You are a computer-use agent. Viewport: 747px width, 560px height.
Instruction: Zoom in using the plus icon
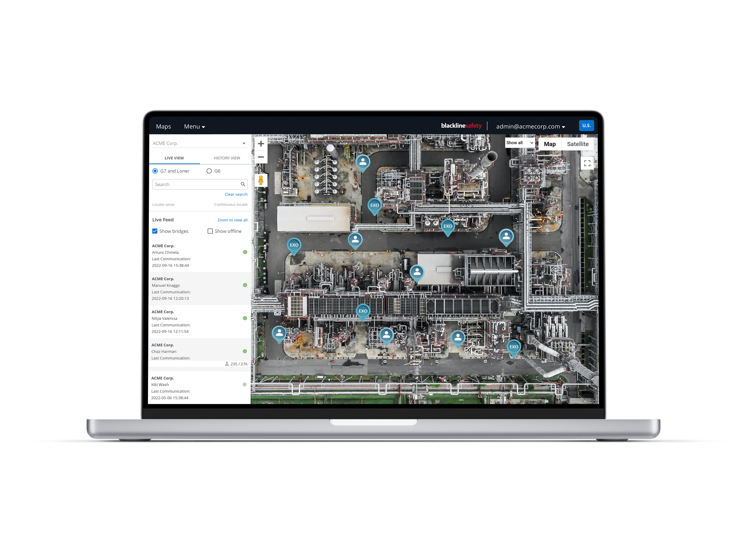pos(261,143)
